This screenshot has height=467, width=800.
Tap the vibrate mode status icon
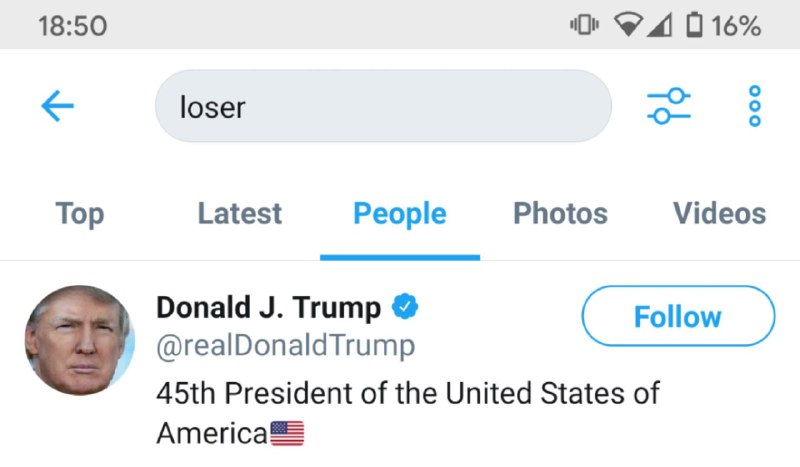[x=584, y=25]
